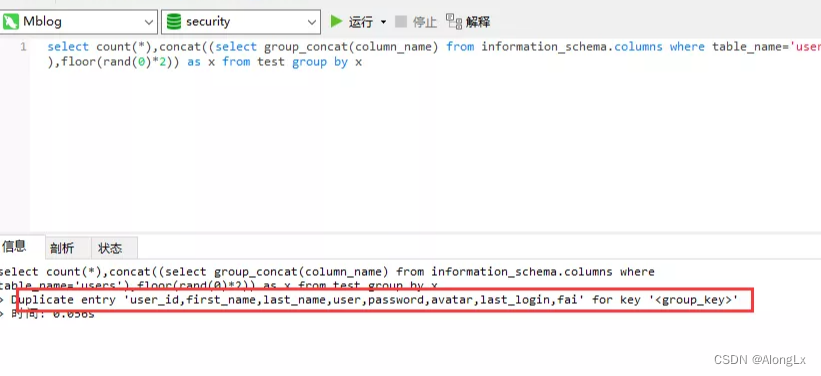Click the 'floor(rand(0)*2))' text in the editor
The image size is (821, 376).
point(120,62)
